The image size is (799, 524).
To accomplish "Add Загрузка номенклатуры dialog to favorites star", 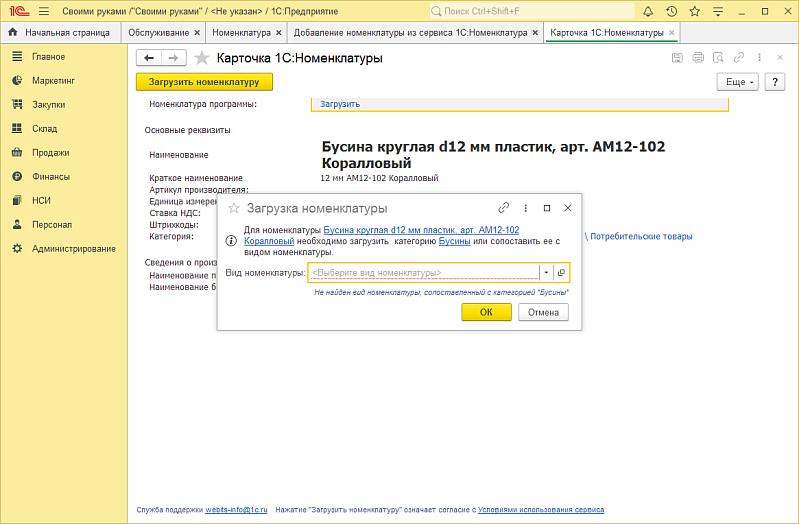I will 234,209.
